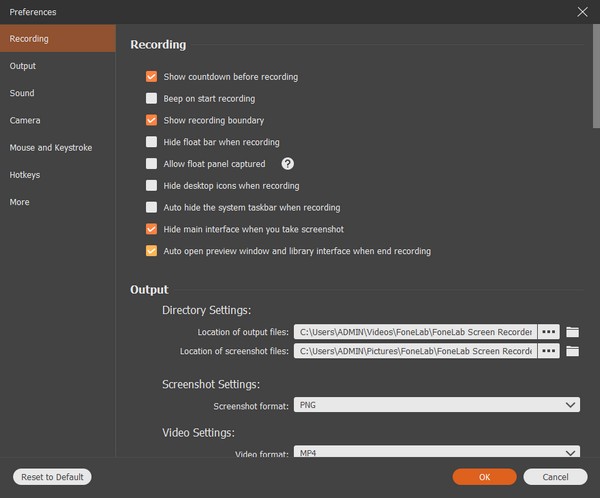The image size is (600, 498).
Task: Open the Video format dropdown
Action: point(437,451)
